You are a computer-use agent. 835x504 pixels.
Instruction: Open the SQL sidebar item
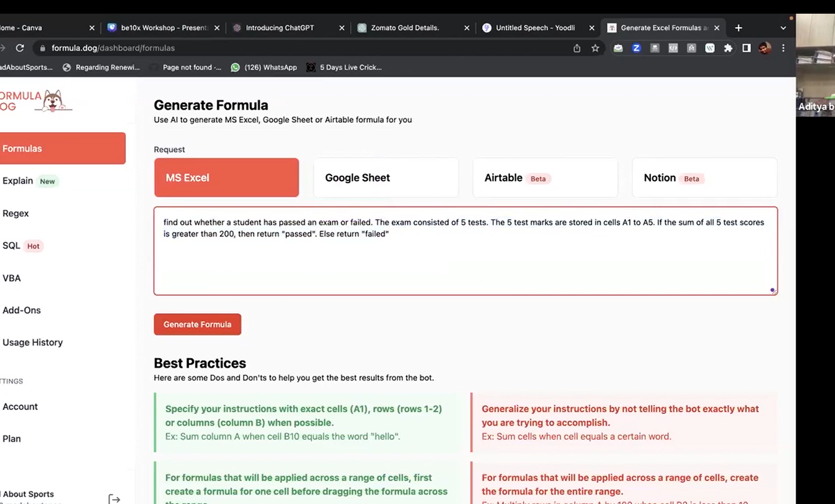[22, 245]
